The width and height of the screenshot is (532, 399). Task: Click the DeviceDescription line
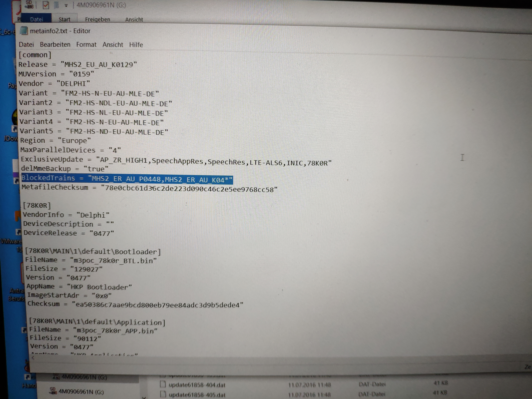[x=68, y=224]
